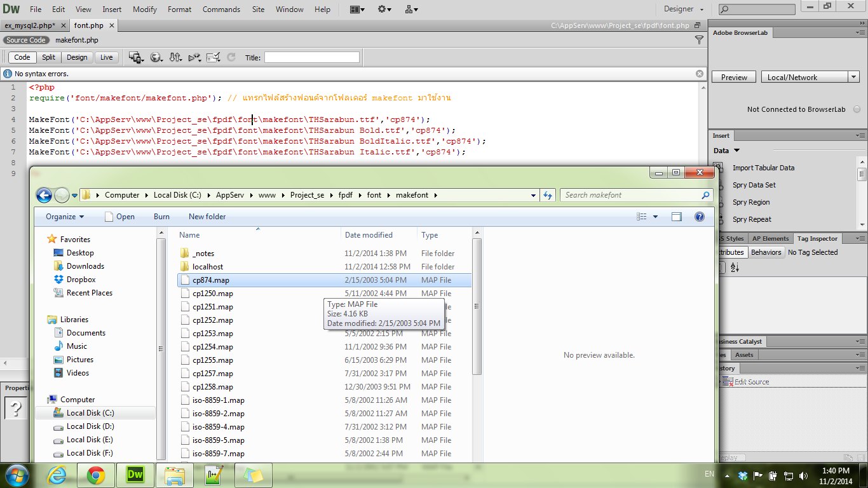Click the Explorer address bar refresh button
This screenshot has width=868, height=488.
pyautogui.click(x=548, y=195)
